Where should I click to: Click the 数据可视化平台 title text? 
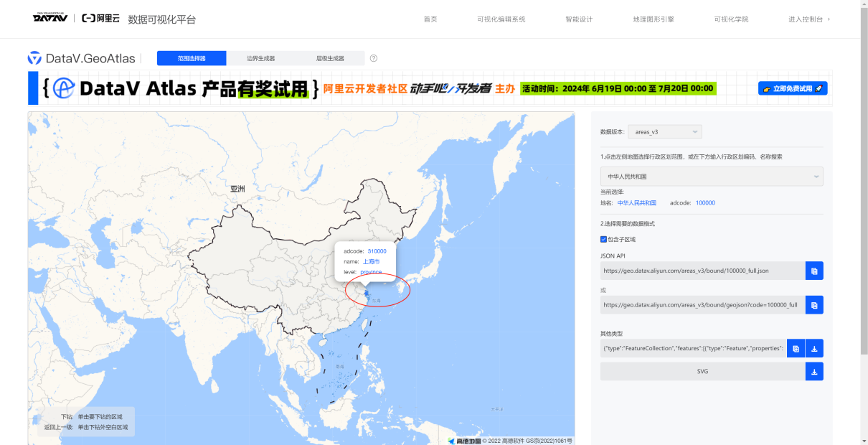(162, 19)
